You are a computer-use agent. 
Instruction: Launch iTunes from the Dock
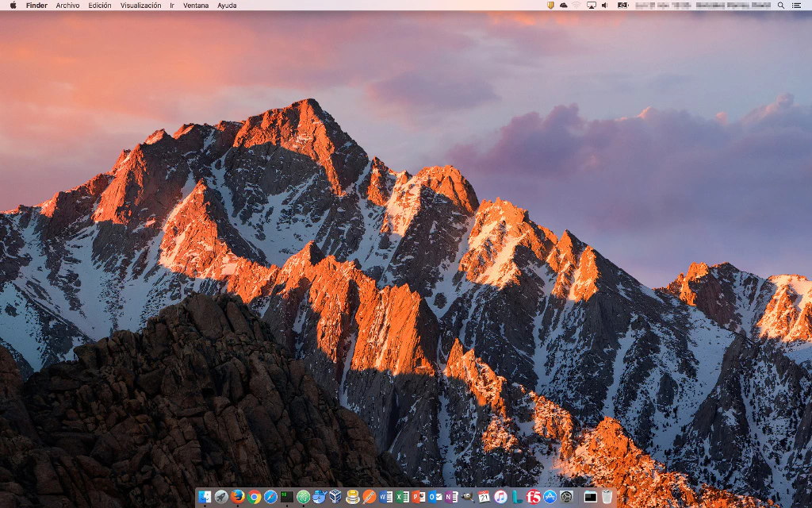tap(500, 497)
